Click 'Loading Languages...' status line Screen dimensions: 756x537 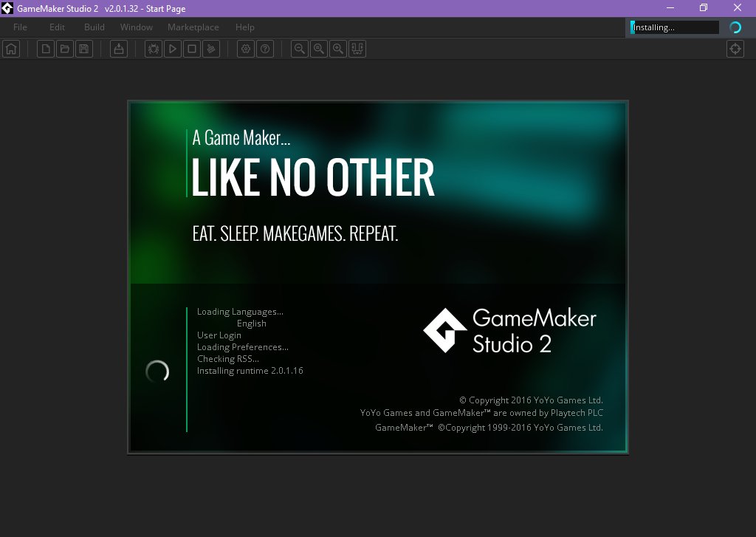point(240,312)
